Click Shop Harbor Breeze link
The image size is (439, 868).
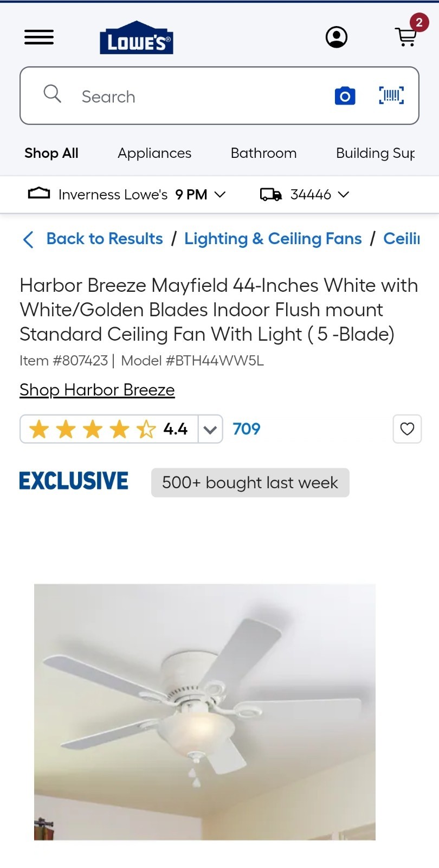[97, 390]
